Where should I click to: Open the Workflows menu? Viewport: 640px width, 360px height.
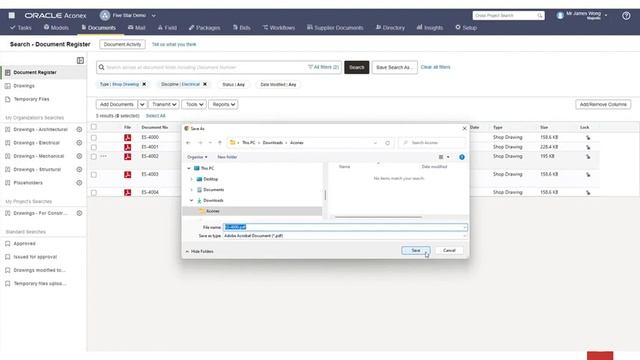click(x=279, y=28)
